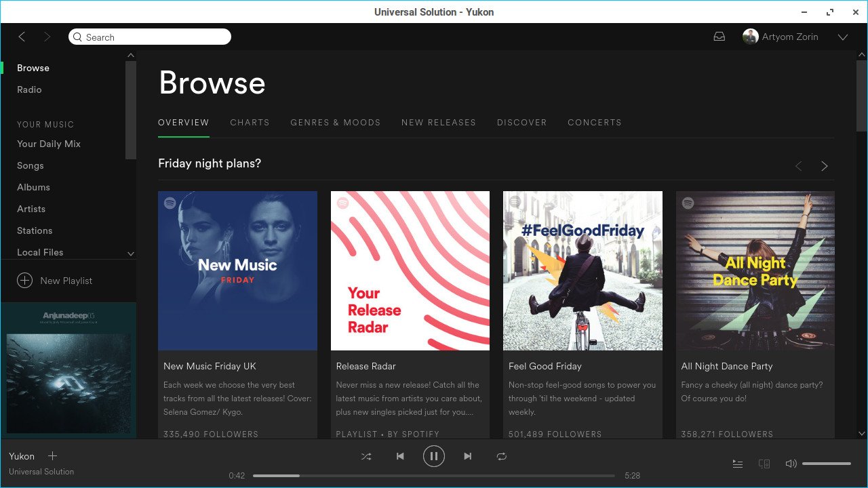This screenshot has width=868, height=488.
Task: Open the New Music Friday cover art
Action: [237, 270]
